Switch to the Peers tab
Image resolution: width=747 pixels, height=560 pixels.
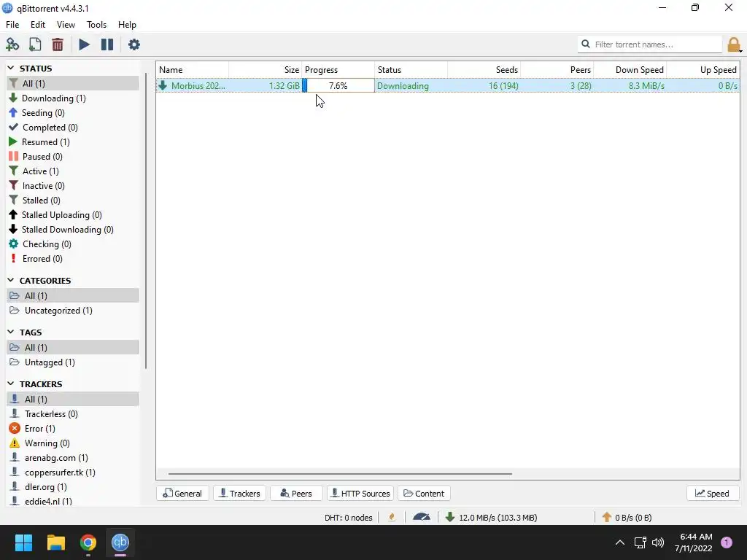coord(296,494)
